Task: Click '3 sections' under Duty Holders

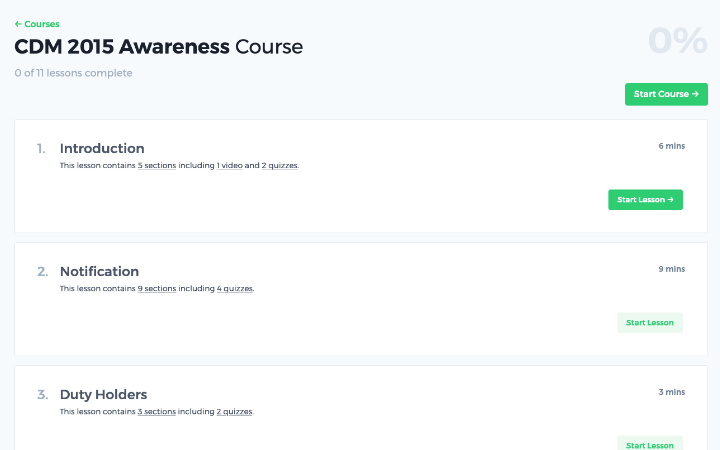Action: click(x=157, y=411)
